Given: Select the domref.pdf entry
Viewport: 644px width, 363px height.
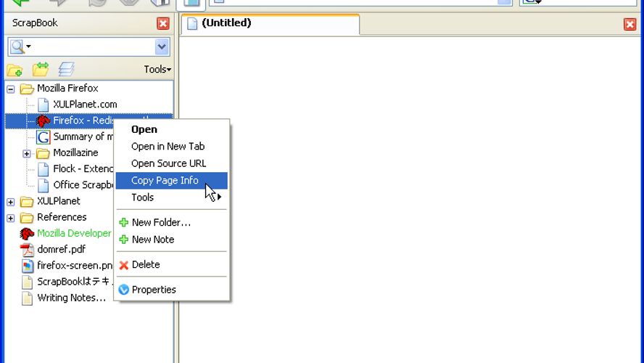Looking at the screenshot, I should pos(61,249).
